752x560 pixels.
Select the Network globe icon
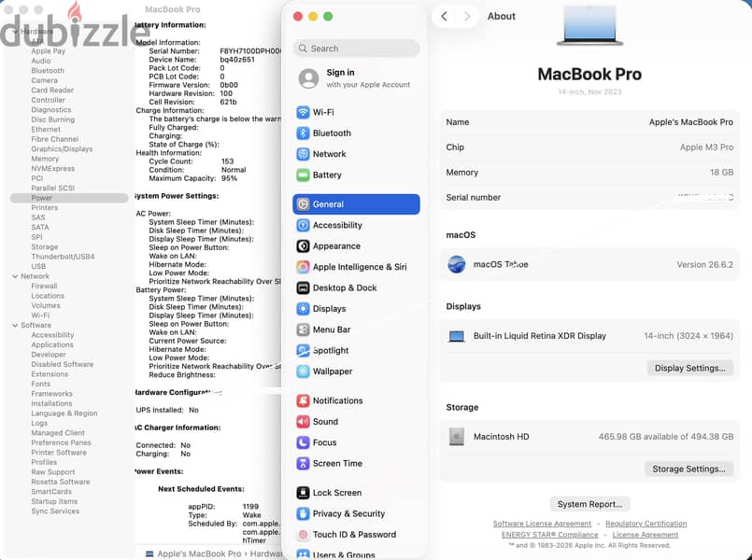pos(303,154)
